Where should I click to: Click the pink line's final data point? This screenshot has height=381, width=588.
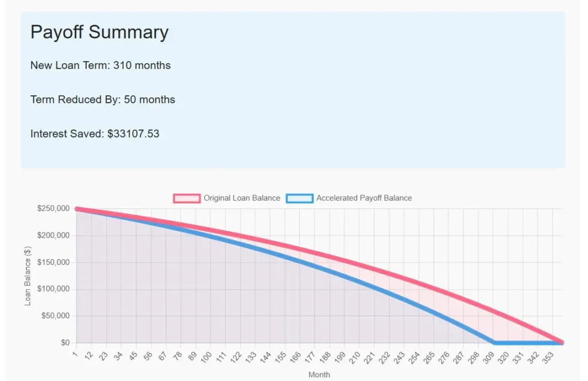562,343
